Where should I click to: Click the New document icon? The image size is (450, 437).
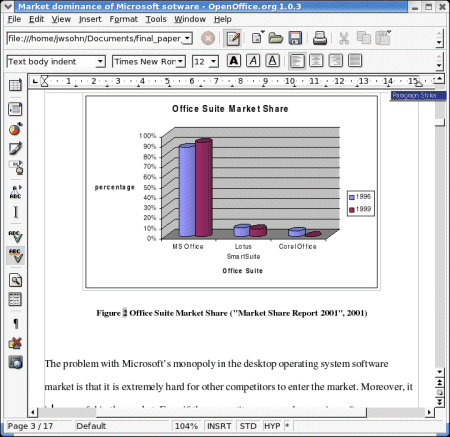click(x=257, y=38)
